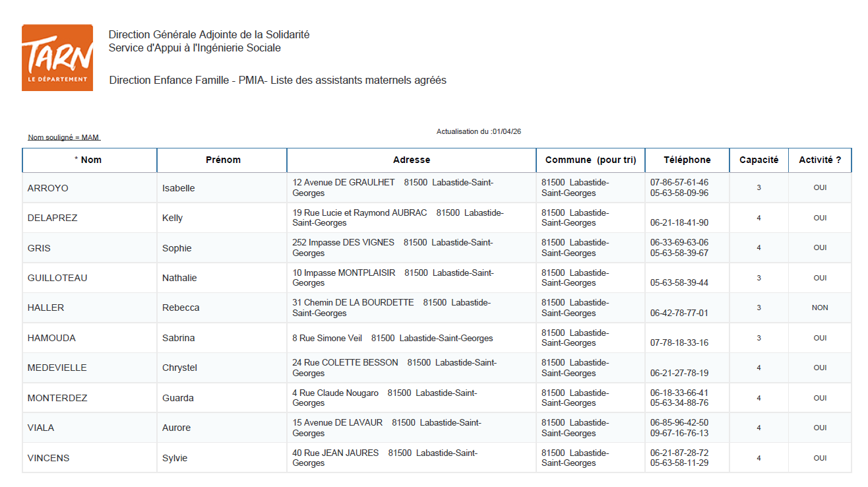Select the "Activité ?" column header
This screenshot has height=487, width=868.
(x=820, y=160)
